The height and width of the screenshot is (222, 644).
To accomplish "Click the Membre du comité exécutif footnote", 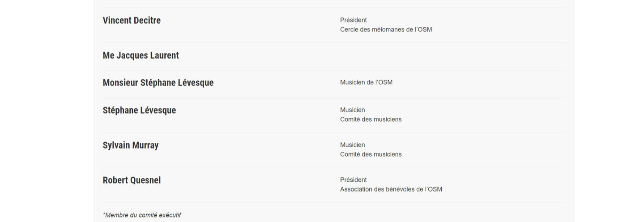I will click(142, 215).
